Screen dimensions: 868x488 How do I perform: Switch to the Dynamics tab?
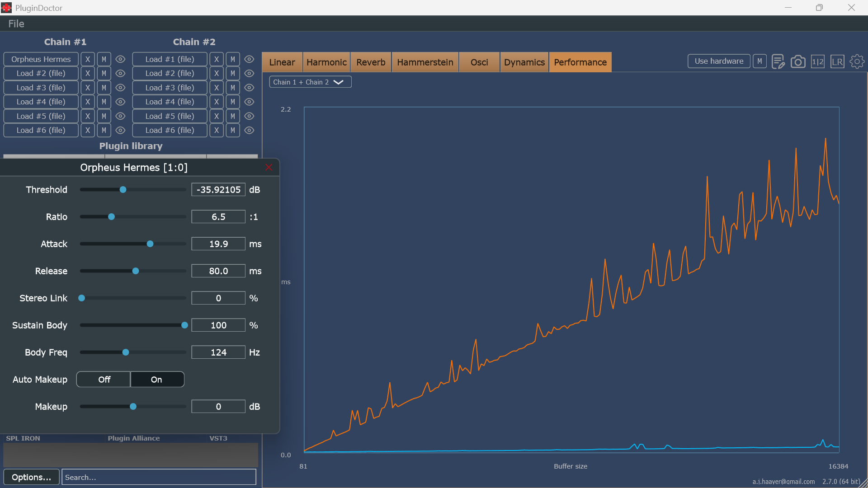click(524, 62)
